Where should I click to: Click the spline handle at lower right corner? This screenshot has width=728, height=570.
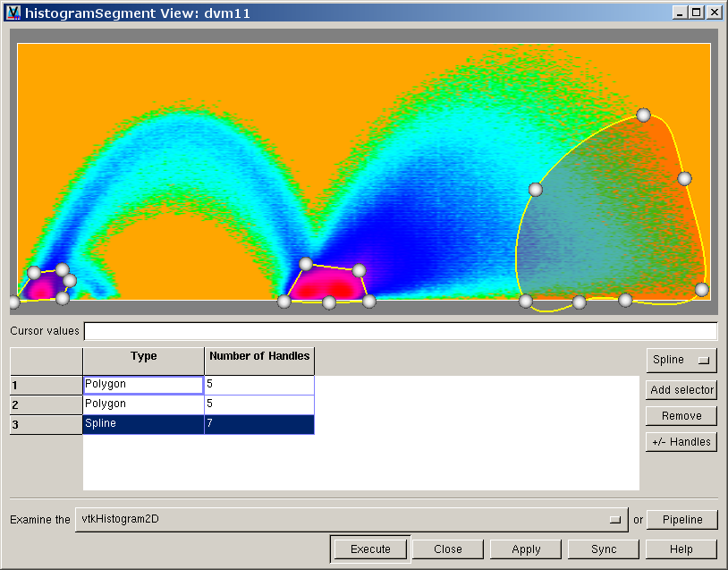tap(701, 290)
